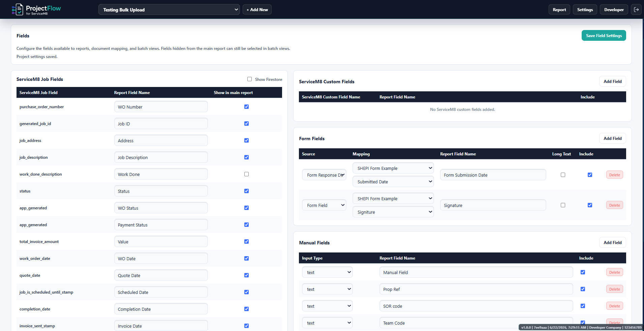The image size is (644, 331).
Task: Click the logout icon in the header
Action: click(636, 10)
